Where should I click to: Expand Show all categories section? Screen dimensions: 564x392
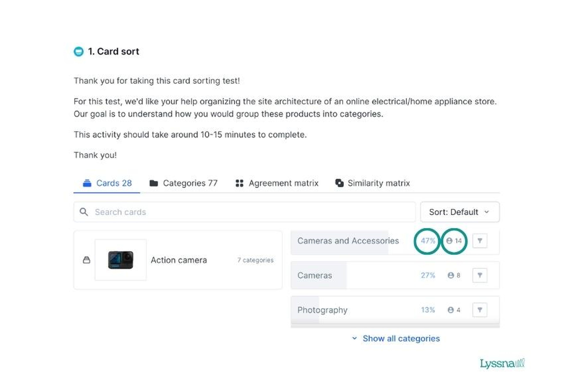pyautogui.click(x=395, y=338)
